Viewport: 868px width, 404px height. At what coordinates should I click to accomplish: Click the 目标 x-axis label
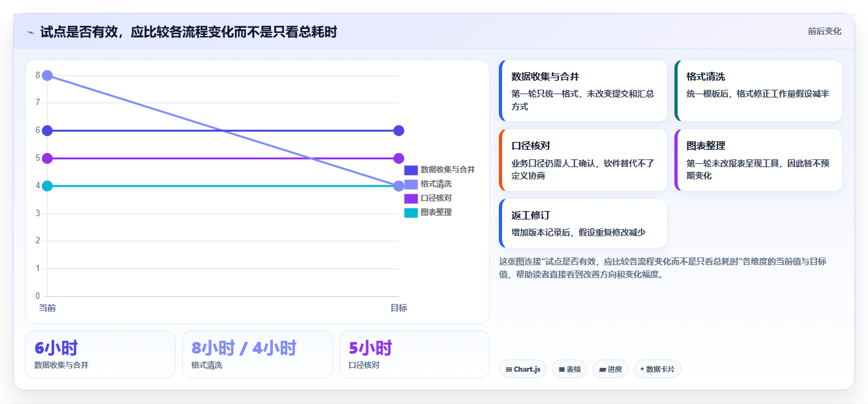tap(399, 308)
